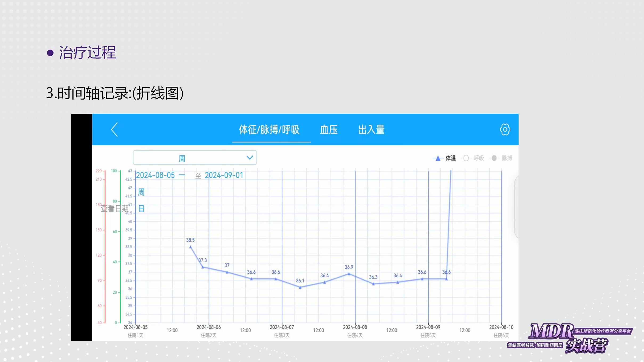This screenshot has height=362, width=644.
Task: Click the dropdown chevron arrow
Action: 250,158
